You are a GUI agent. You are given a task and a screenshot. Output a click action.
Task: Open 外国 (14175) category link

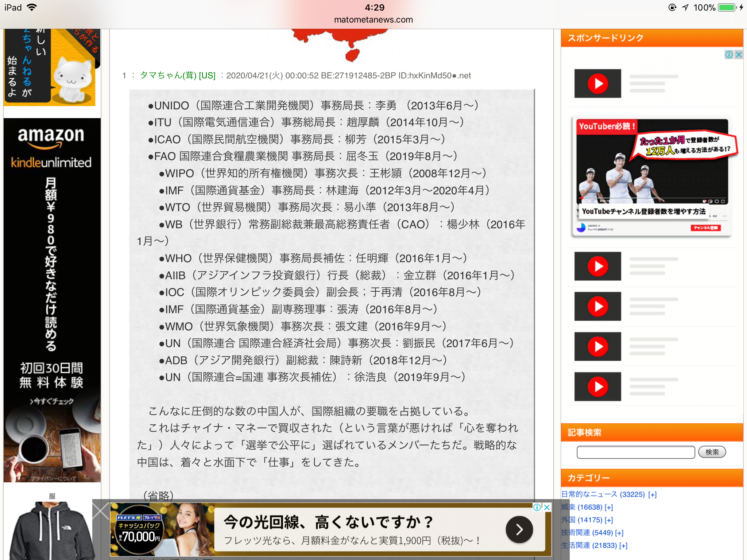(582, 520)
